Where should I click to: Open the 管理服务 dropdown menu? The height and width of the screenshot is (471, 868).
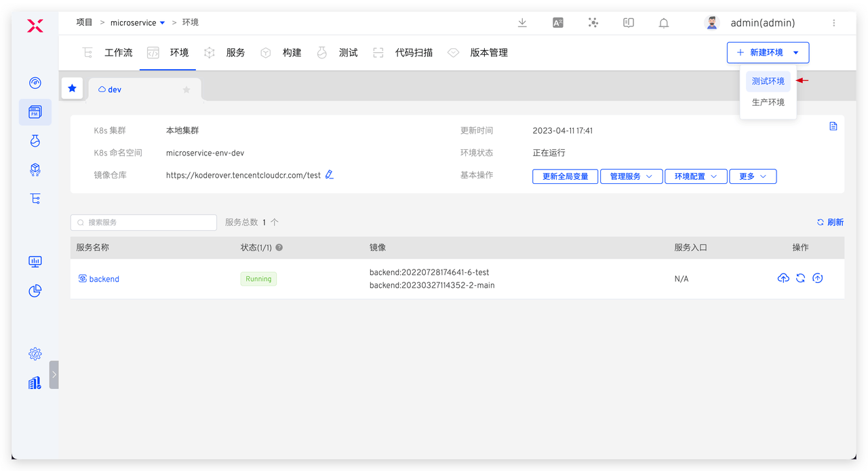tap(631, 176)
